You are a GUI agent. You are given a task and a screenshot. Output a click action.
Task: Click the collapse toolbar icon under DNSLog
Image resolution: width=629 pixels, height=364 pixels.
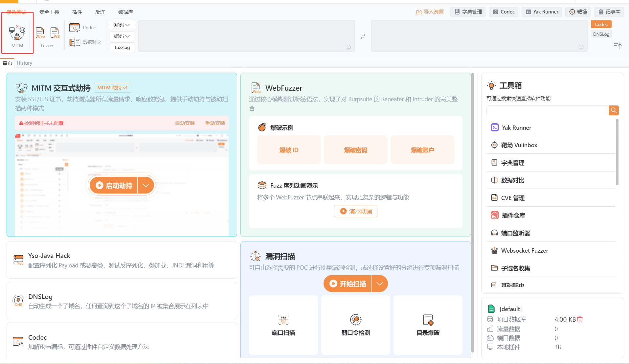618,45
